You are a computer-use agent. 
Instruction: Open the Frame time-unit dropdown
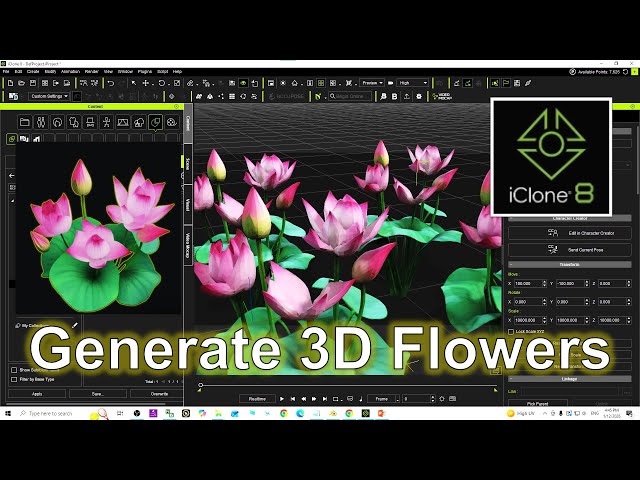(384, 399)
